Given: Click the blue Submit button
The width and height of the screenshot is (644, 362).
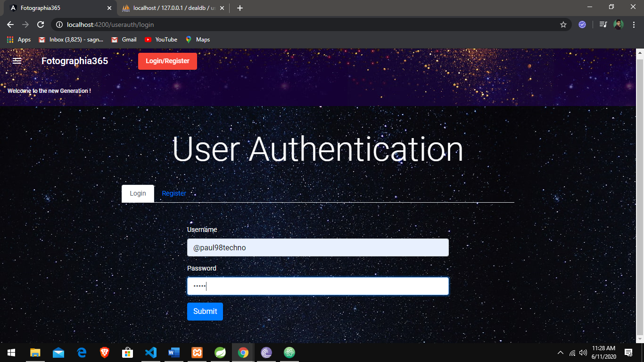Looking at the screenshot, I should click(205, 312).
